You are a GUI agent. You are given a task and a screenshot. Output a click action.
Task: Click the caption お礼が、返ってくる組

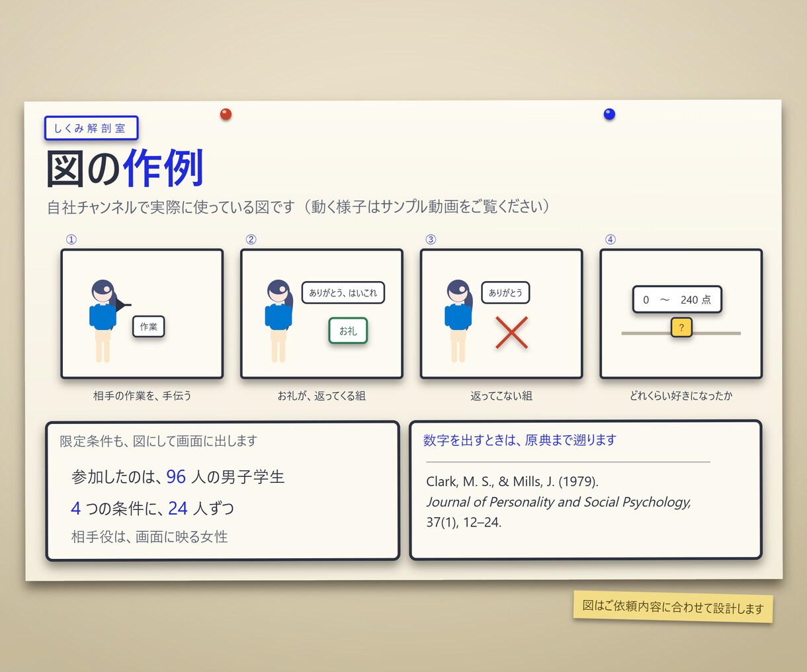pyautogui.click(x=321, y=396)
